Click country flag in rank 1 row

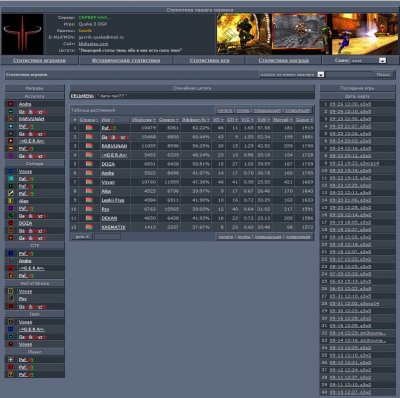tap(89, 128)
